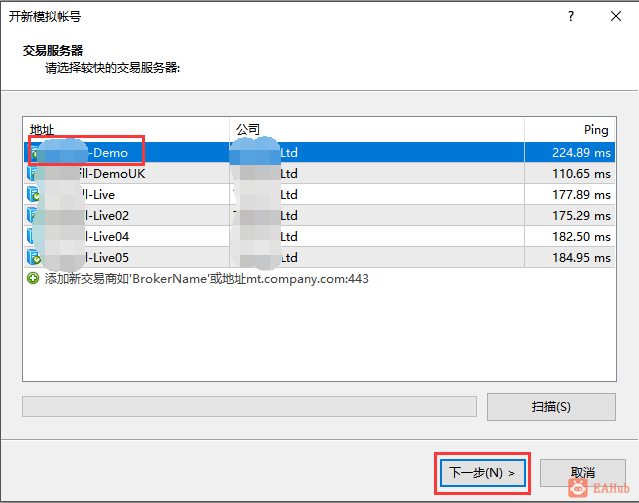Image resolution: width=639 pixels, height=503 pixels.
Task: Click the scan progress bar
Action: (x=249, y=406)
